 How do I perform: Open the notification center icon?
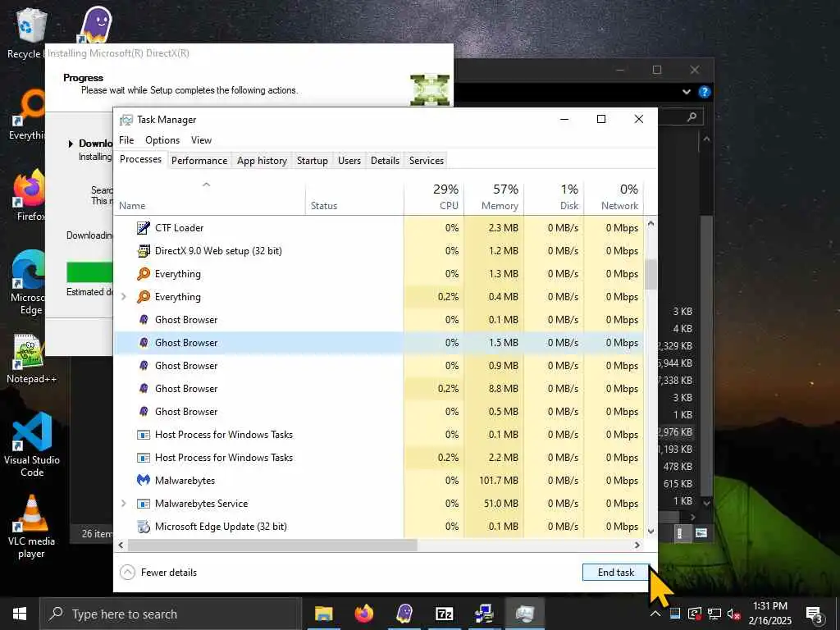pos(815,614)
